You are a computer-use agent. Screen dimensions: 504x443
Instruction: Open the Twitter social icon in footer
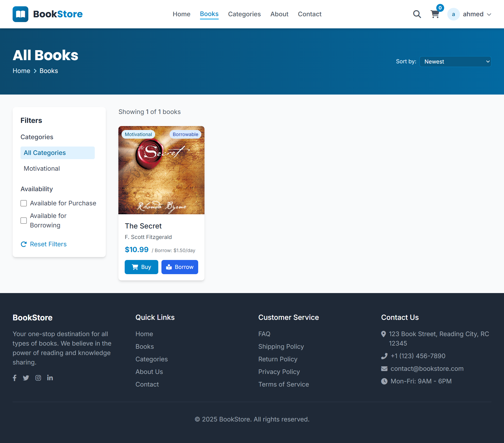pos(26,378)
